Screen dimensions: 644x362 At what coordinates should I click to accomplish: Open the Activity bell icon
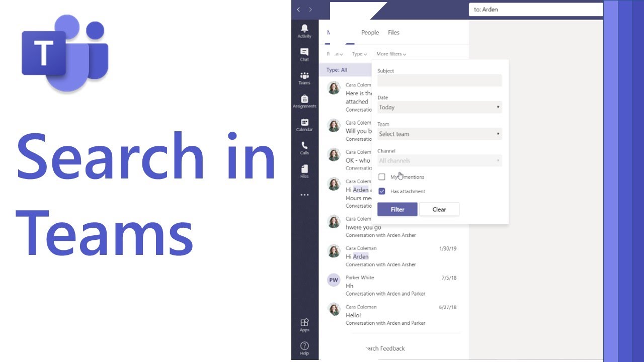pos(304,31)
